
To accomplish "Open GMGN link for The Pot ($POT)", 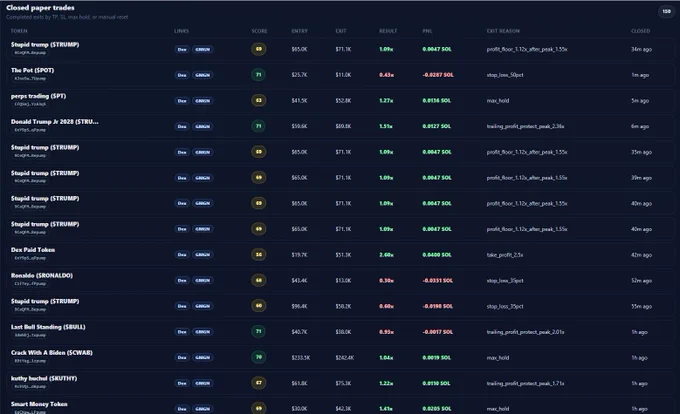I will click(203, 75).
